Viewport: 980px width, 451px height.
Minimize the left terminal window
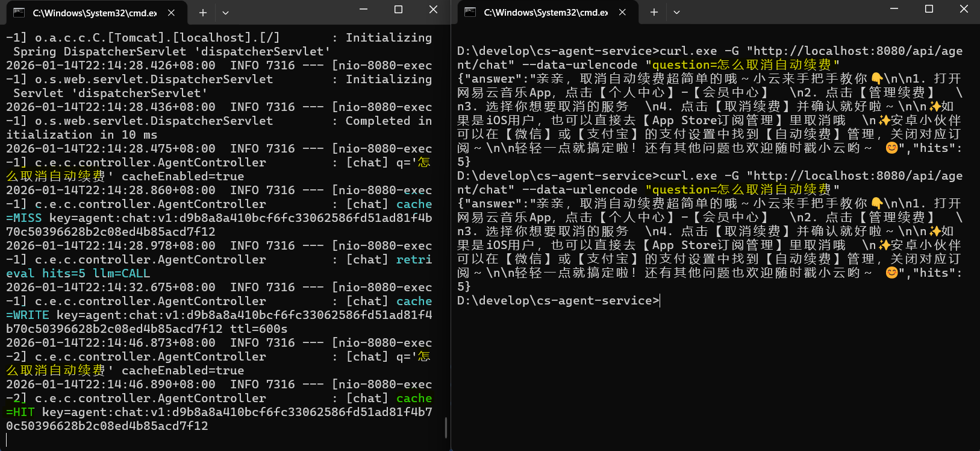click(x=363, y=10)
